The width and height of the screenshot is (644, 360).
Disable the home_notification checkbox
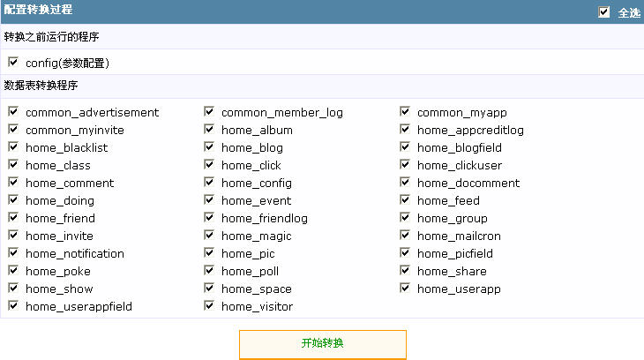pos(13,253)
